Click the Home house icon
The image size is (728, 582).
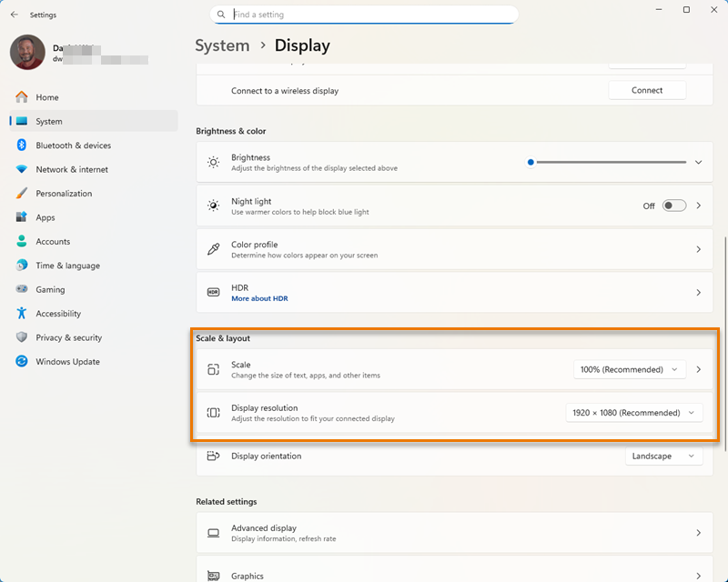(21, 97)
